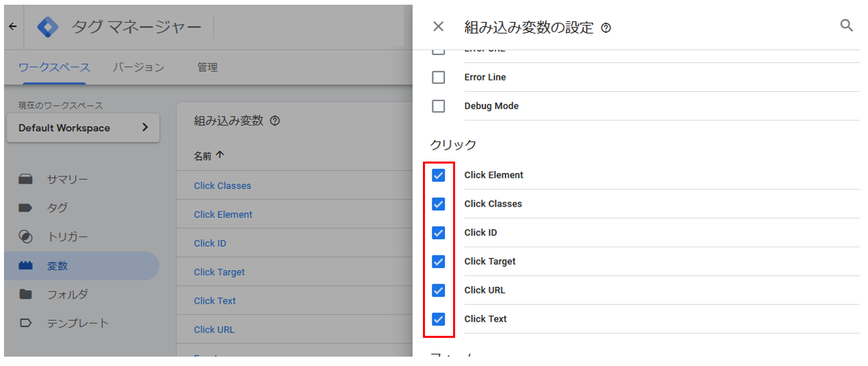
Task: Switch to the 管理 tab
Action: (207, 67)
